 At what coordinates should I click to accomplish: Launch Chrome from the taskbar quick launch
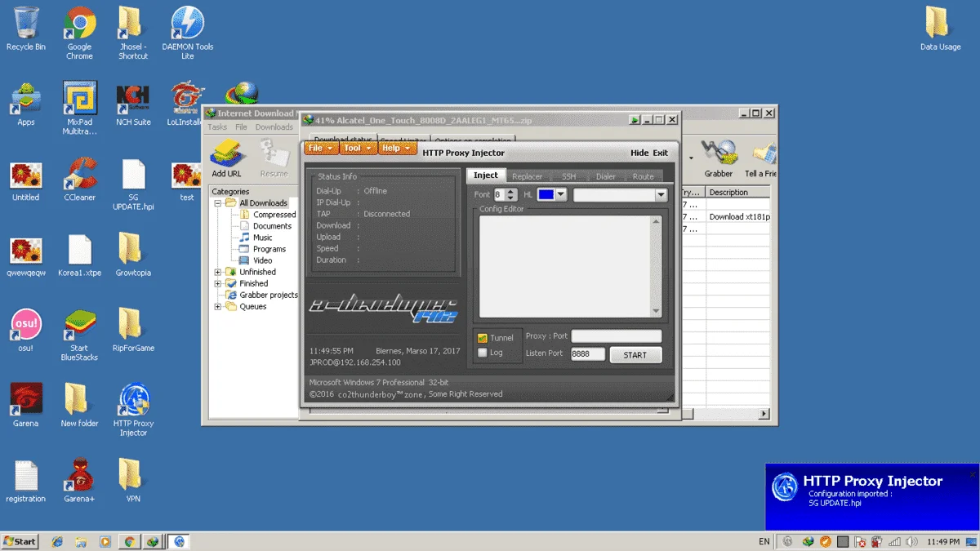click(x=128, y=541)
